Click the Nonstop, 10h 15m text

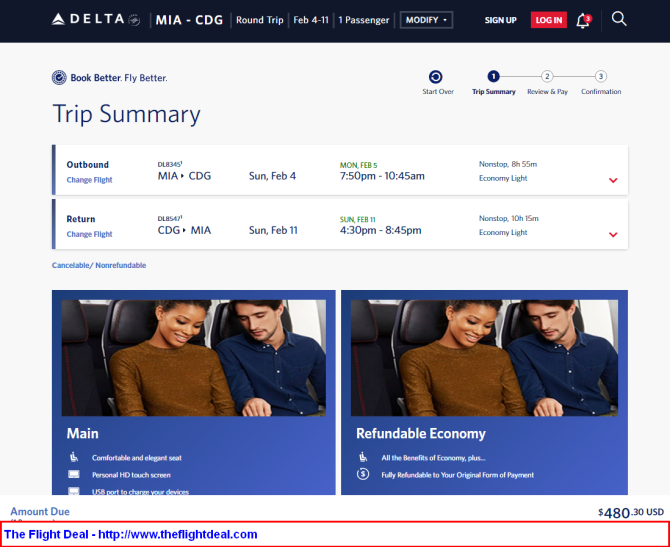(508, 218)
